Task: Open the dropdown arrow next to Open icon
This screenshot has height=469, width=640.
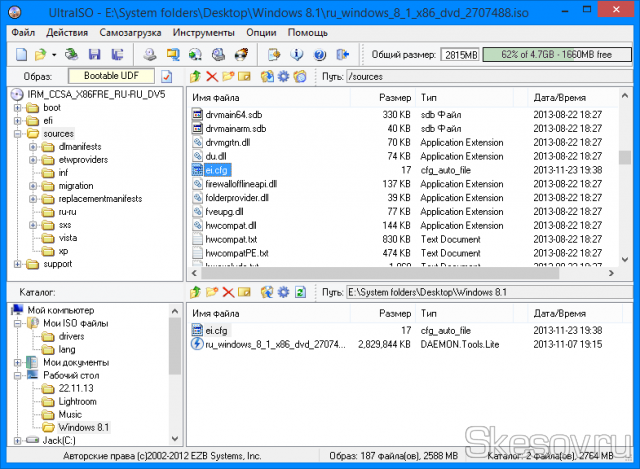Action: (54, 53)
